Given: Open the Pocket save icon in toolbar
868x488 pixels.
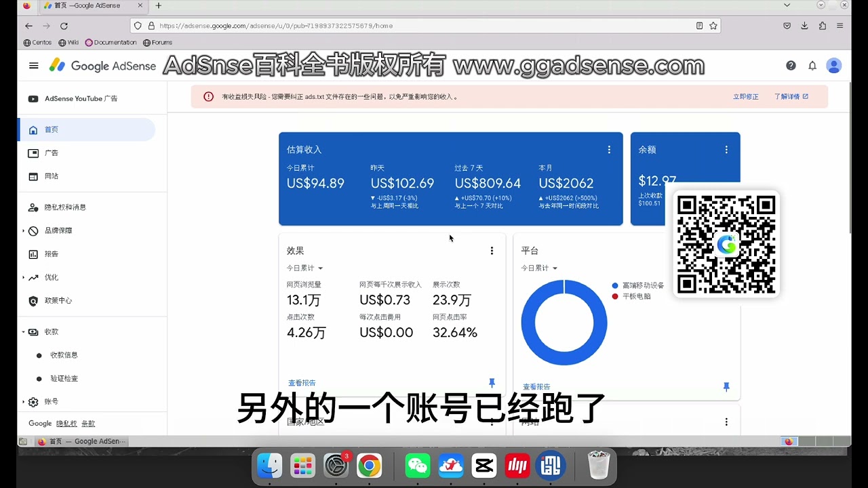Looking at the screenshot, I should tap(787, 26).
